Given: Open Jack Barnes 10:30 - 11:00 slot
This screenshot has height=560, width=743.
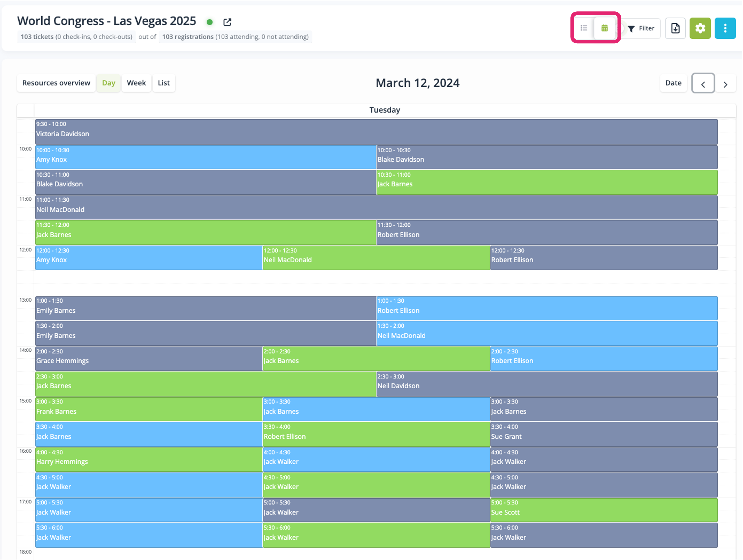Looking at the screenshot, I should click(x=547, y=182).
